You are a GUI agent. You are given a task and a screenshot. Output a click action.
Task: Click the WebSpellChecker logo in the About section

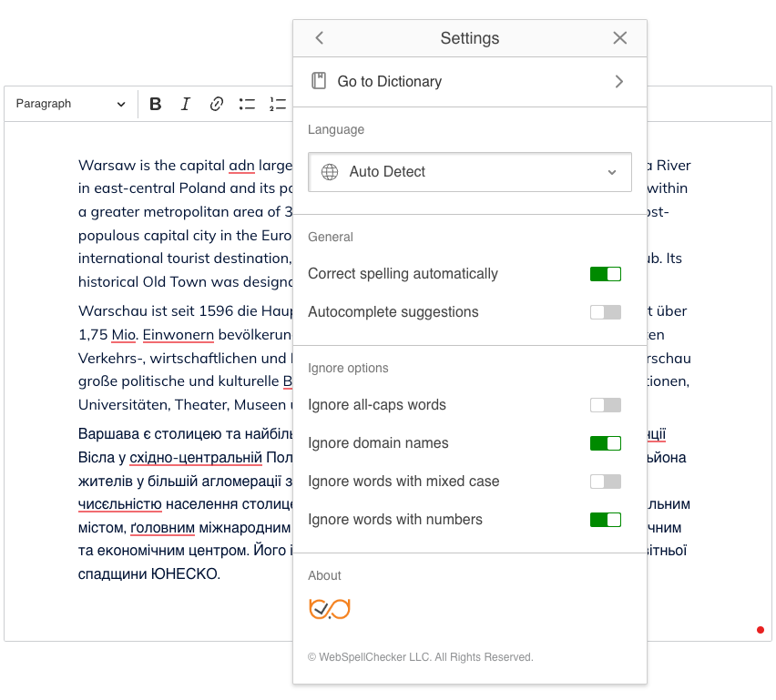pos(329,608)
